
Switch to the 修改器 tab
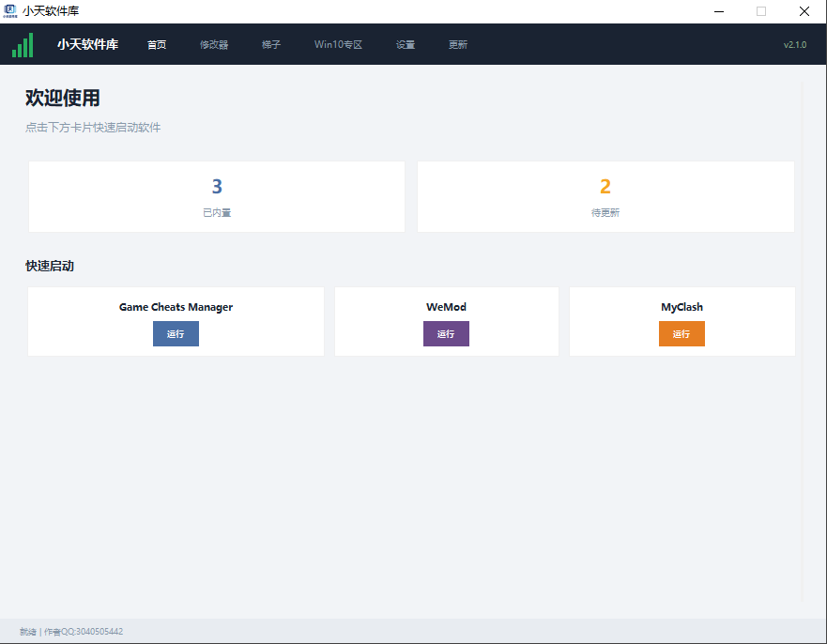click(214, 45)
